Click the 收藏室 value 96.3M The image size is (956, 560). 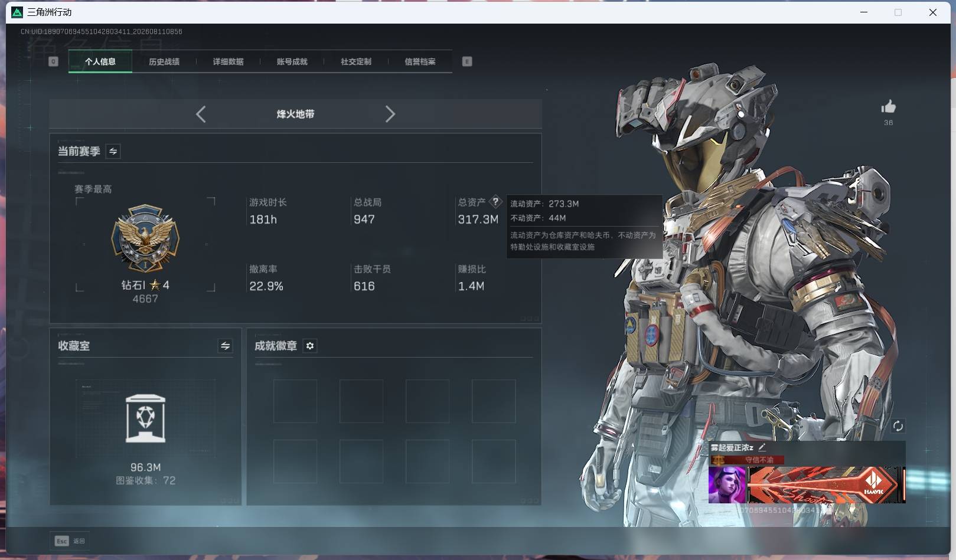click(146, 467)
